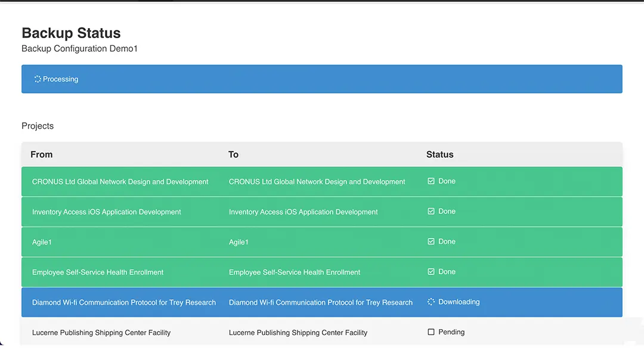Click the Done checkmark icon on Agile1 row
Screen dimensions: 644x353
(430, 241)
